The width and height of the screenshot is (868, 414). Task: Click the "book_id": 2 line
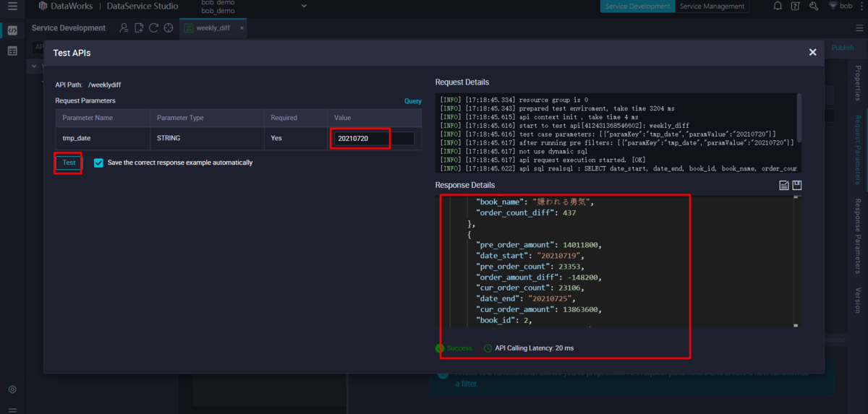(504, 320)
